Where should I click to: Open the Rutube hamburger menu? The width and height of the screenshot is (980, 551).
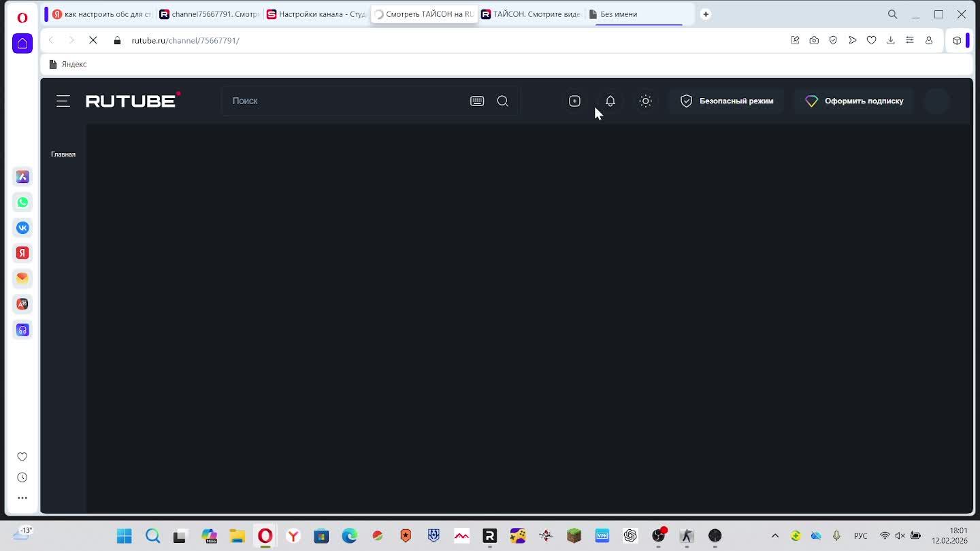[63, 101]
